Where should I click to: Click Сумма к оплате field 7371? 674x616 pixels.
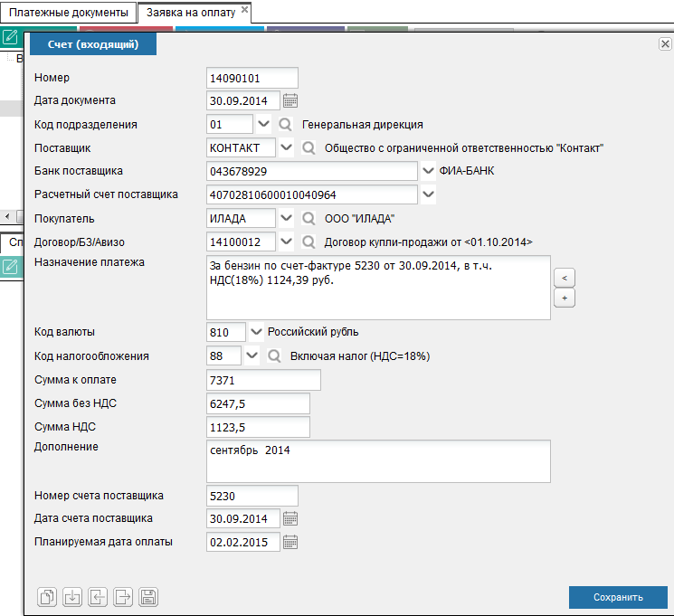263,380
